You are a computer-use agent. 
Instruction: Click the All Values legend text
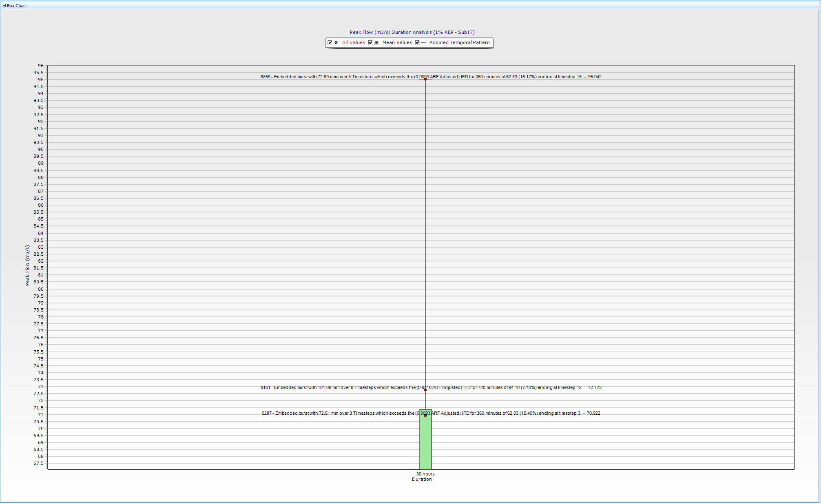pos(353,42)
